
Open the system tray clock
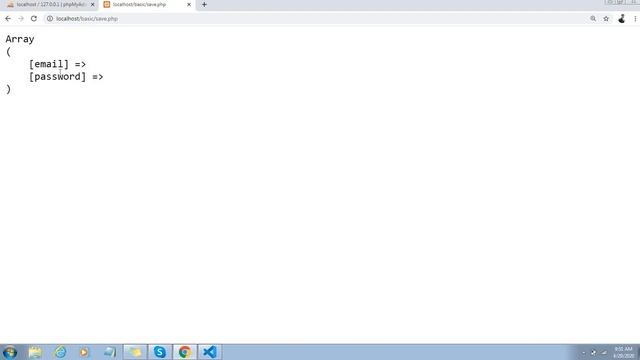(x=623, y=352)
